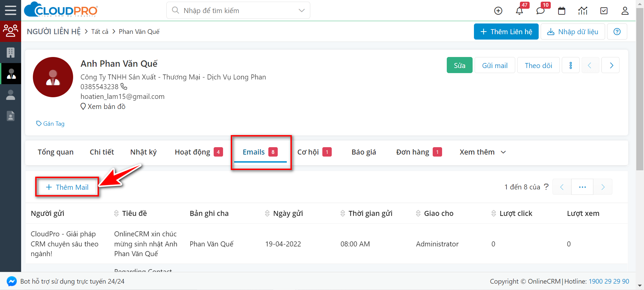The height and width of the screenshot is (290, 644).
Task: Select the Emails tab
Action: pos(260,152)
